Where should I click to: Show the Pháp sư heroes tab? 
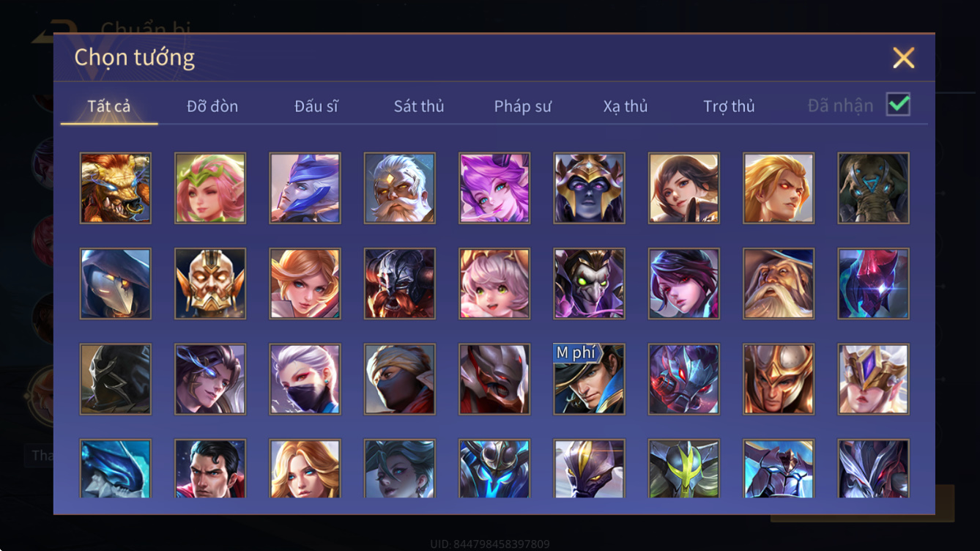coord(523,106)
